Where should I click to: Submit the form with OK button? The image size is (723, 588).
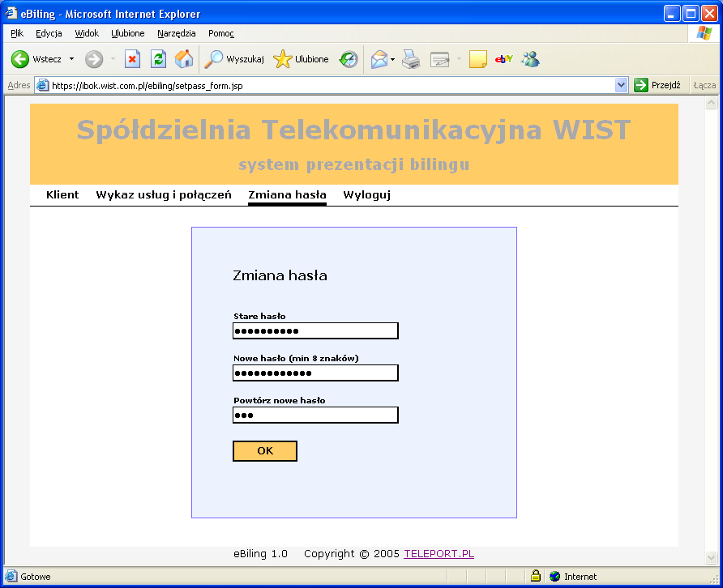point(265,450)
